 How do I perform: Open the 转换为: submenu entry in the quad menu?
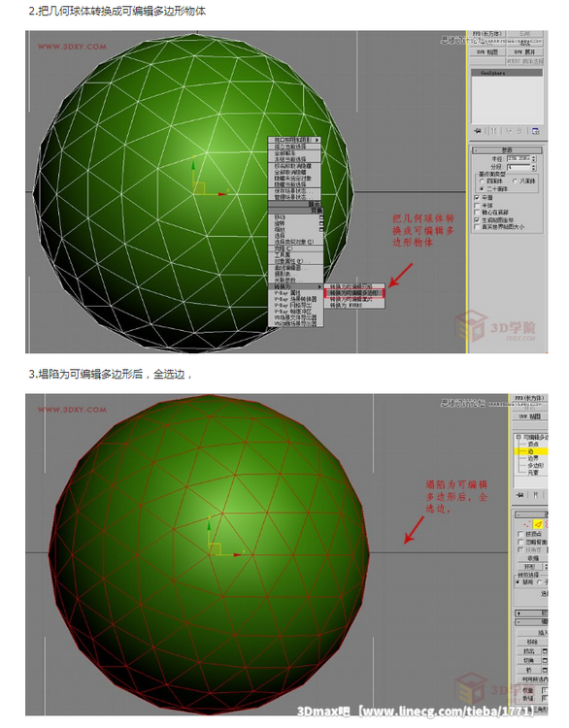pyautogui.click(x=295, y=286)
